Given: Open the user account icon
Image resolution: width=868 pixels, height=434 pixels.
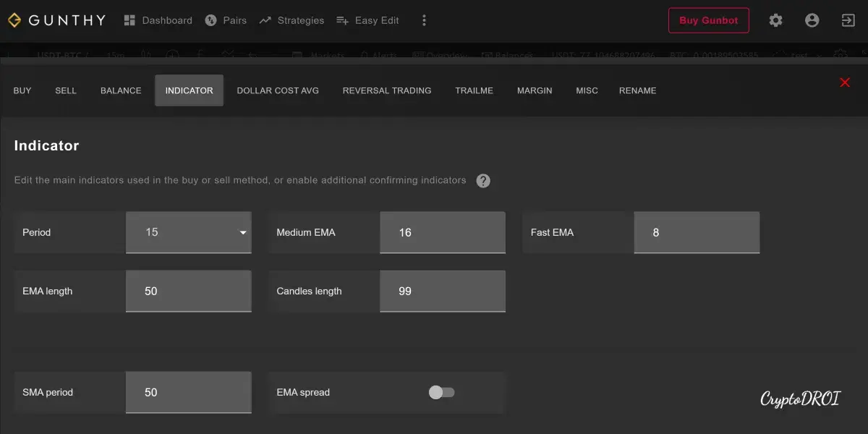Looking at the screenshot, I should 812,20.
